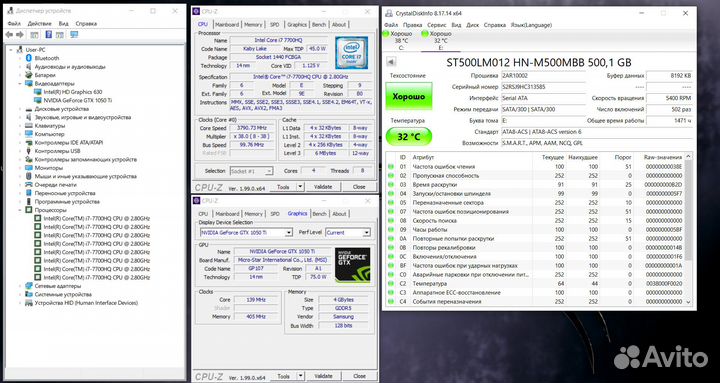Open the Диск menu in CrystalDiskInfo
Screen dimensions: 720x383
pyautogui.click(x=472, y=25)
